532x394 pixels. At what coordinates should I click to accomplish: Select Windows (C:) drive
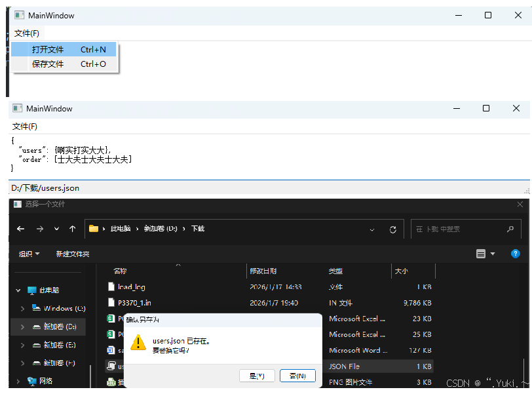[64, 309]
